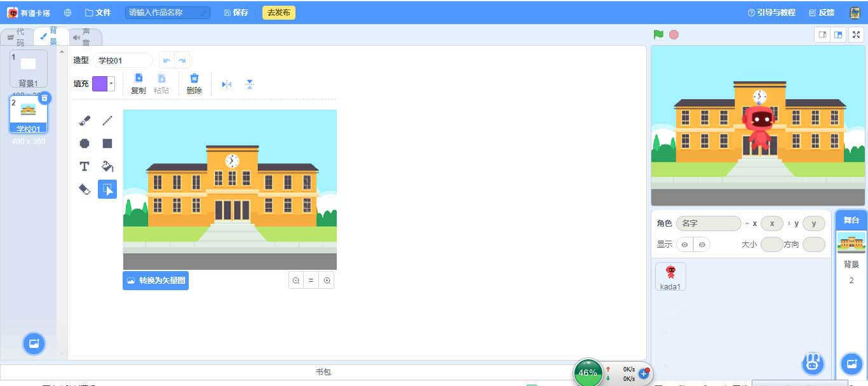Screen dimensions: 868x386
Task: Select the rectangle tool
Action: (107, 143)
